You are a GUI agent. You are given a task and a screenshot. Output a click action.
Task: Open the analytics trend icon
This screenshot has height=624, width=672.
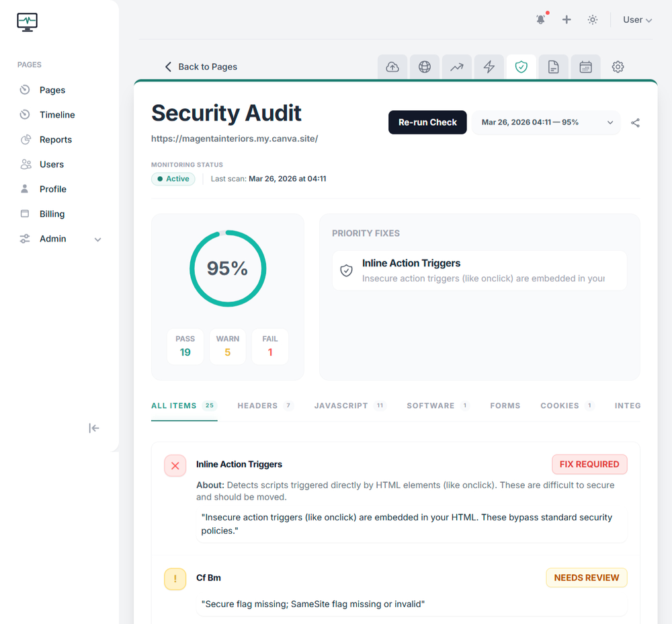tap(456, 67)
